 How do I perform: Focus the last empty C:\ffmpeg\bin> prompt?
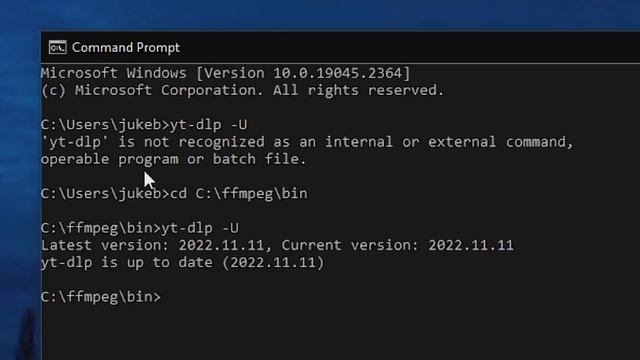click(101, 297)
